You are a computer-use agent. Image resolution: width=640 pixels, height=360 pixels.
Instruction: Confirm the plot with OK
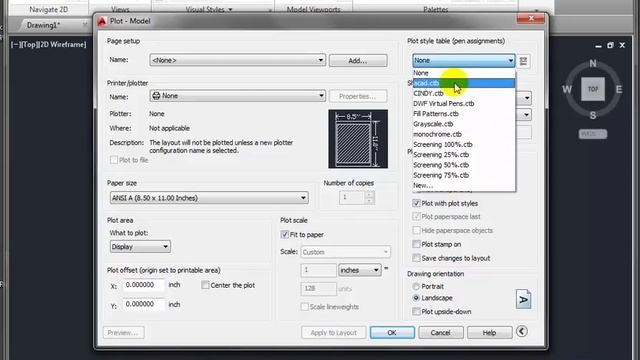[x=392, y=332]
